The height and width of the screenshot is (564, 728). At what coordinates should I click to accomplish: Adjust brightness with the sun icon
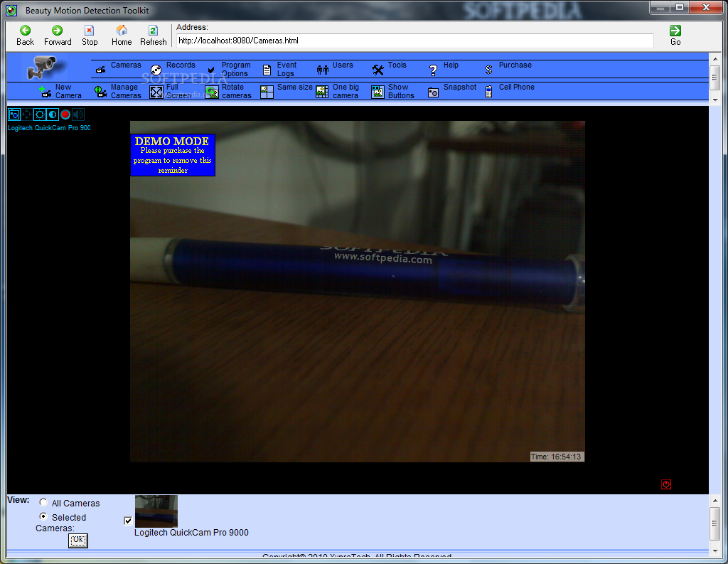[40, 115]
